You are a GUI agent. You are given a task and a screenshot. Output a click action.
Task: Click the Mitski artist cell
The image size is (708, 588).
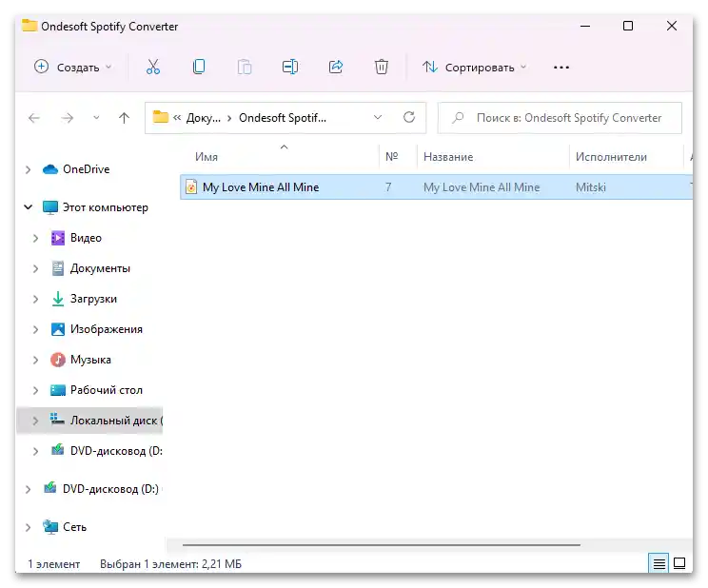pos(591,187)
